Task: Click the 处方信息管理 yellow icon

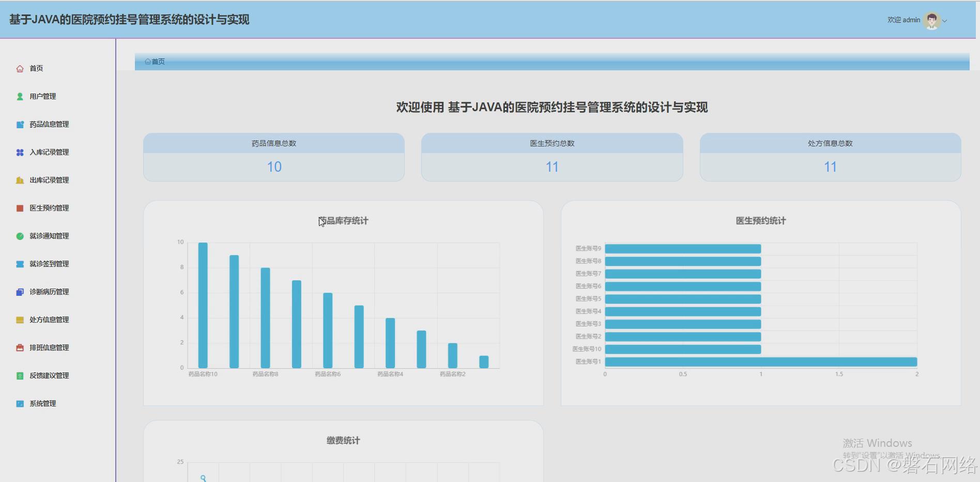Action: (20, 320)
